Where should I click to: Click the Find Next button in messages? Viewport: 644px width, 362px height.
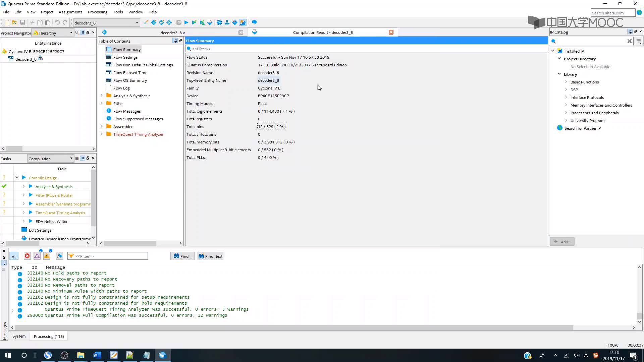[211, 256]
